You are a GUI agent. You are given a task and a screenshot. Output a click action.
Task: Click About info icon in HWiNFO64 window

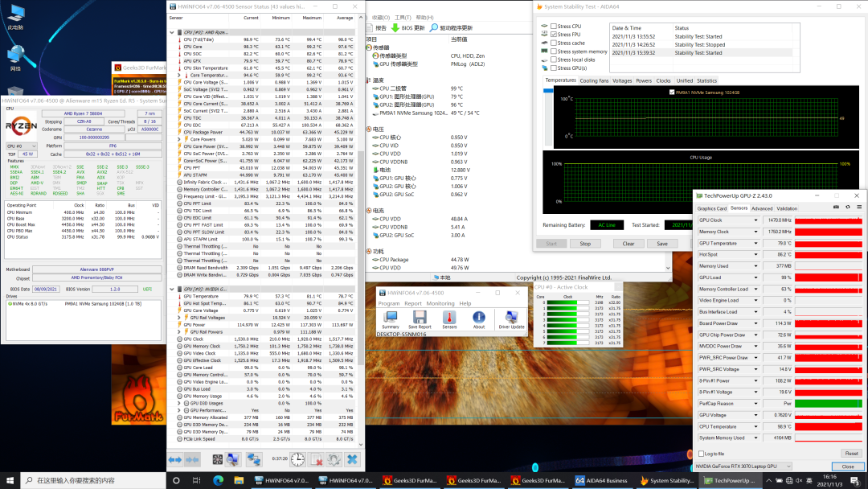(479, 319)
